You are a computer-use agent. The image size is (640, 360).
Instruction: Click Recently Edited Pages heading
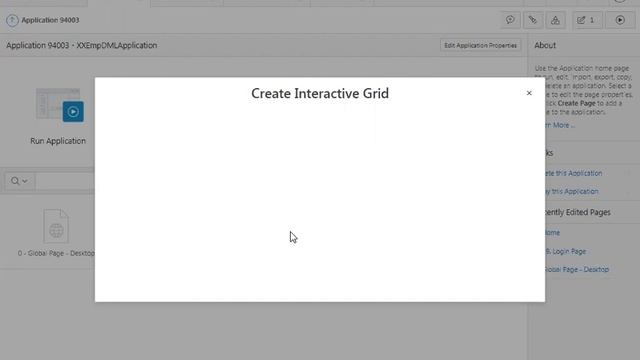pos(577,212)
